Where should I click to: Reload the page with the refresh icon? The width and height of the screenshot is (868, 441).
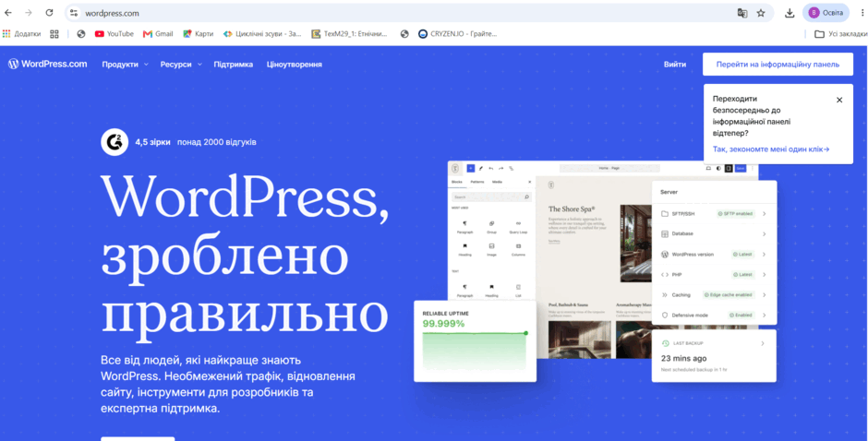49,13
